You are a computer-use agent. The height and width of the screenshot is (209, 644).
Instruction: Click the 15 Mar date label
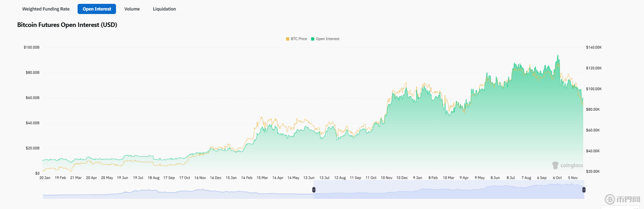[262, 178]
